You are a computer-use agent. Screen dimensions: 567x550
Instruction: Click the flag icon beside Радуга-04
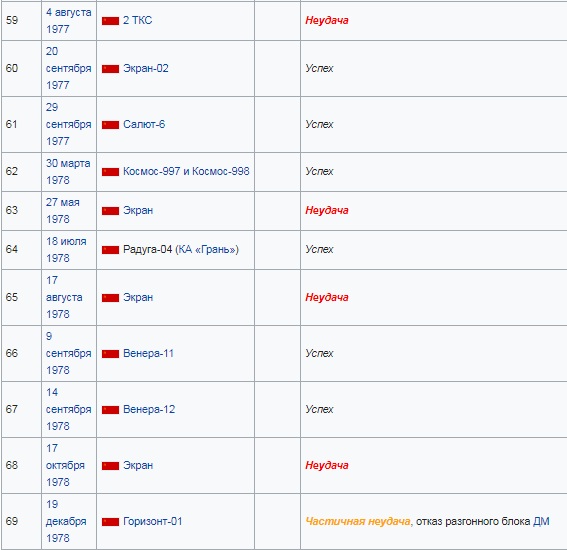pos(110,250)
